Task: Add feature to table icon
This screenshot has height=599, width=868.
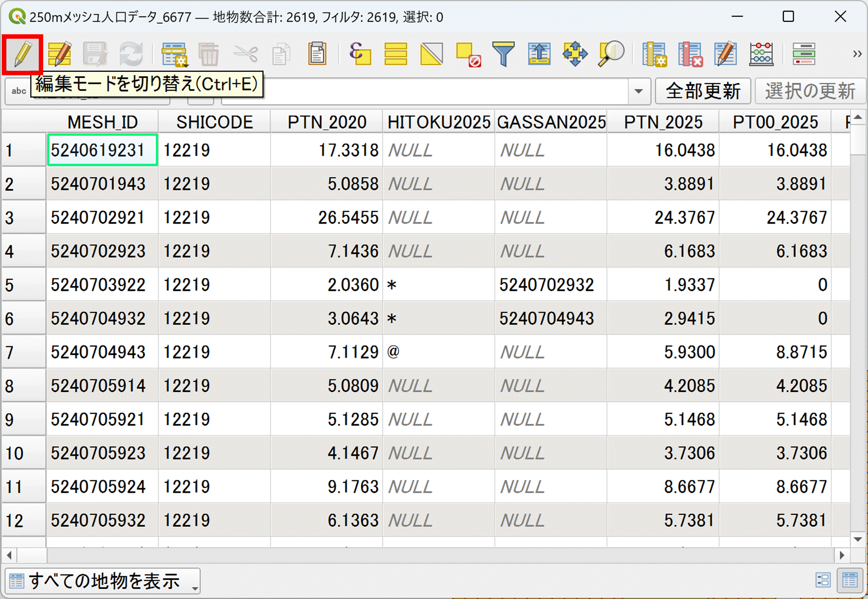Action: point(174,54)
